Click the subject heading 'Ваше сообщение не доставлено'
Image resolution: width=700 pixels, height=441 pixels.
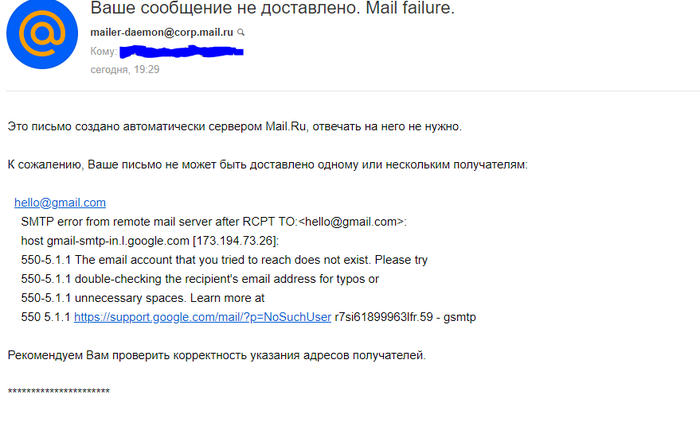(x=272, y=9)
